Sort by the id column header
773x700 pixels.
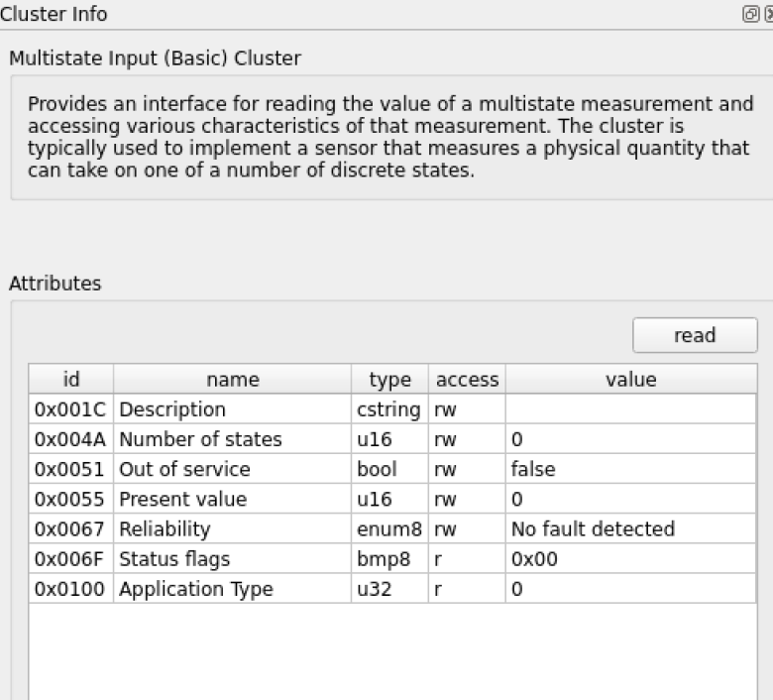tap(71, 380)
